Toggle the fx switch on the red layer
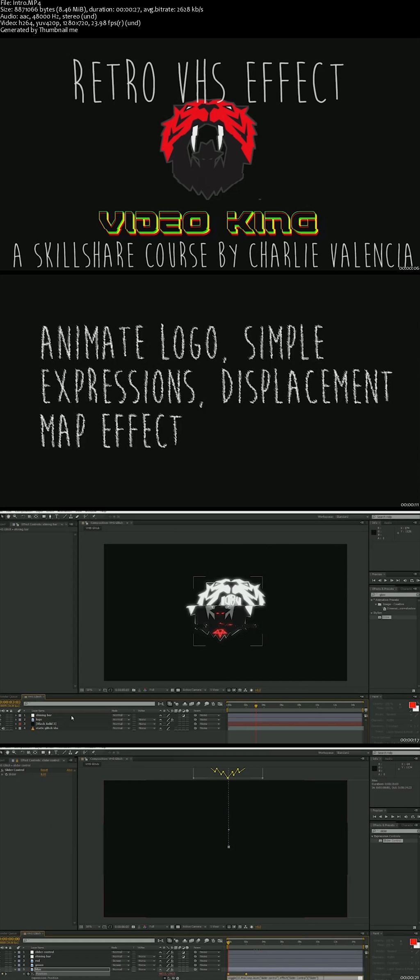420x980 pixels. pyautogui.click(x=172, y=961)
